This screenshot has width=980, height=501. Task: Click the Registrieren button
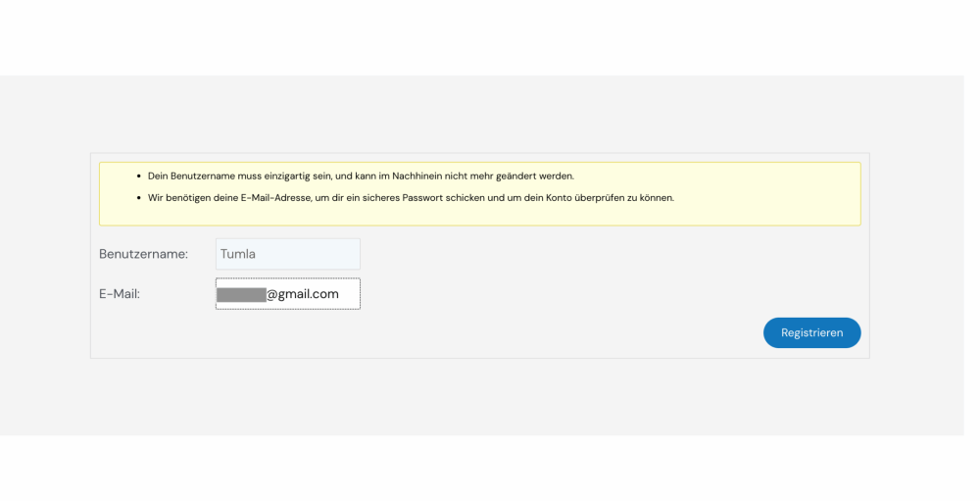point(811,333)
